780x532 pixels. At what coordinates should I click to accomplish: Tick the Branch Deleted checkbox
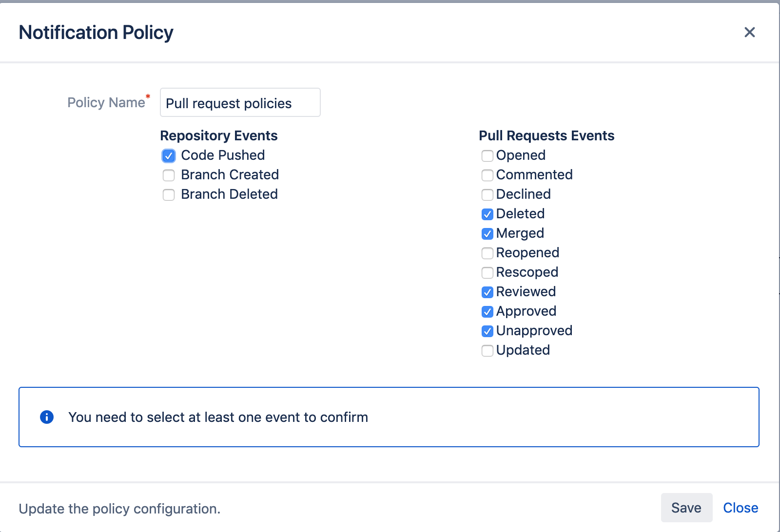pyautogui.click(x=169, y=195)
